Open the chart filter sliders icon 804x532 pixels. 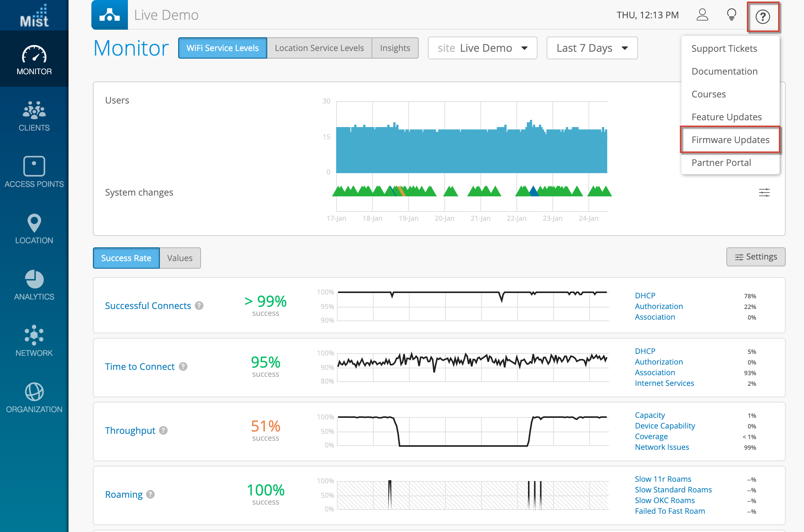[x=764, y=193]
